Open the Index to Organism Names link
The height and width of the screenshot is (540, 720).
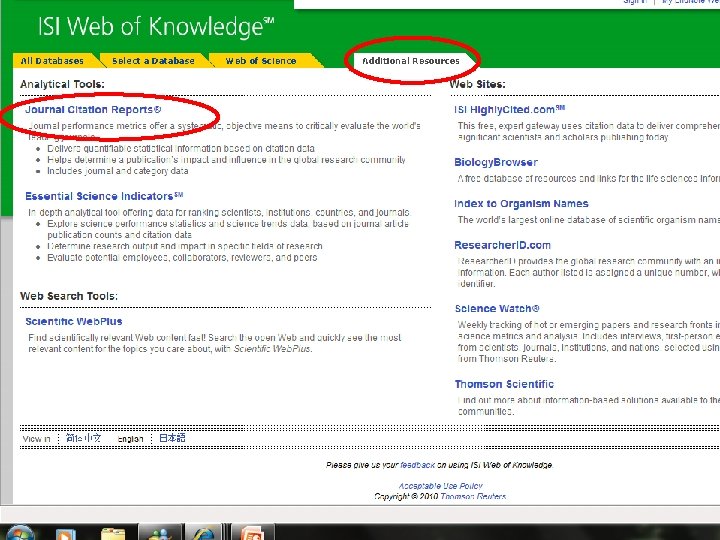pos(521,203)
